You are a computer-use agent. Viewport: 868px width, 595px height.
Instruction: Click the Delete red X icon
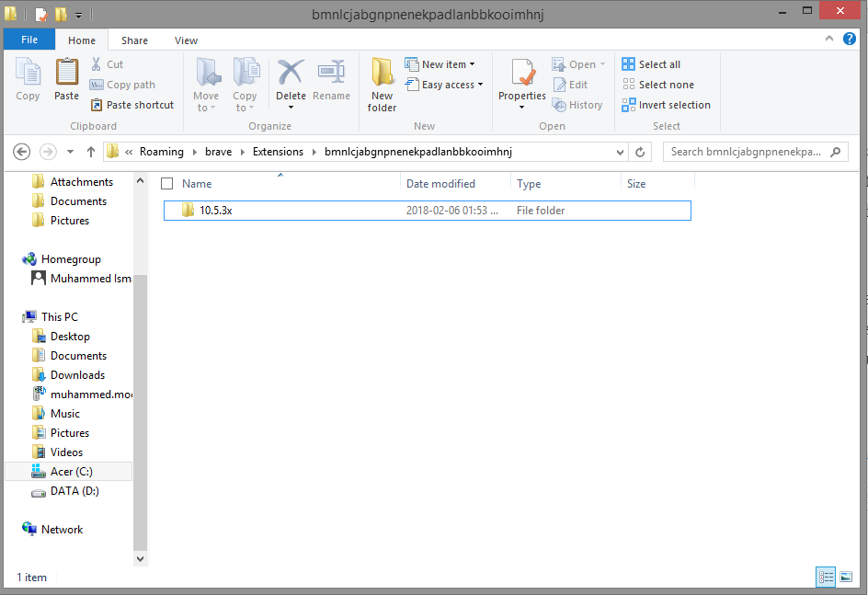point(291,72)
